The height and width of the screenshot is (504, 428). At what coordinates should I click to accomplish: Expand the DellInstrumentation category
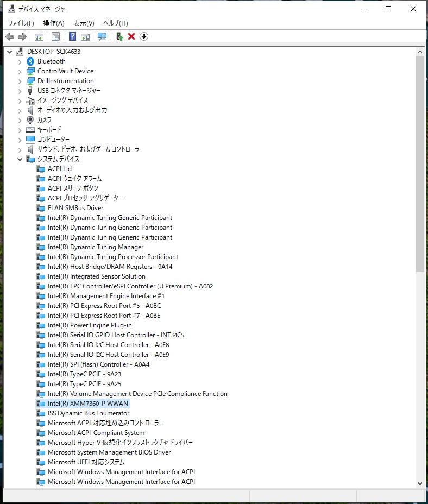pyautogui.click(x=20, y=81)
